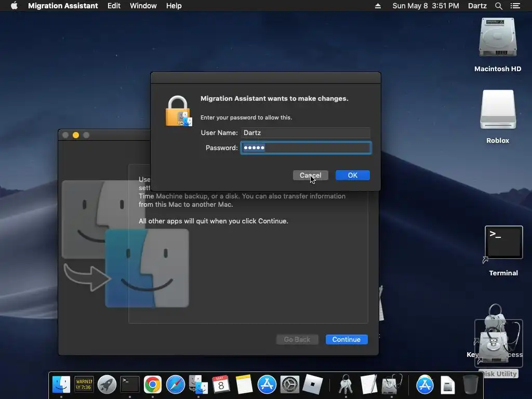The image size is (532, 399).
Task: Open TextEdit from the Dock
Action: coord(368,384)
